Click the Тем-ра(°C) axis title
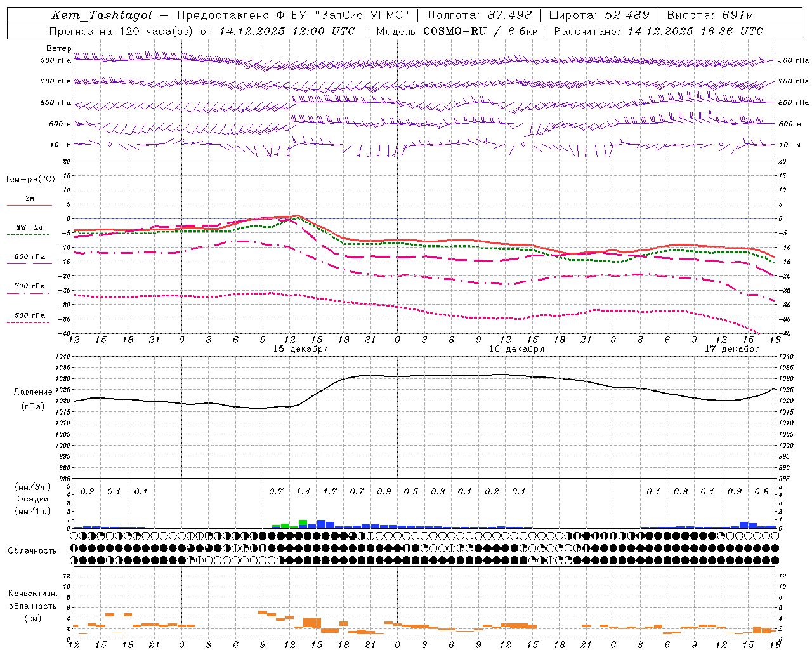 30,179
